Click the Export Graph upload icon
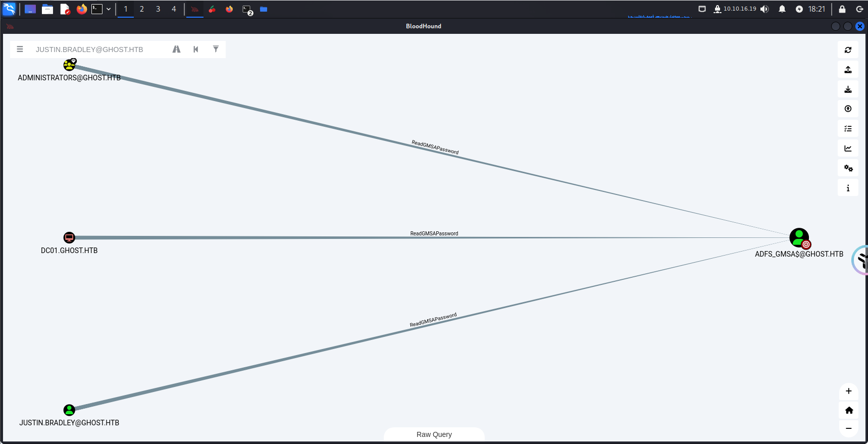 848,70
